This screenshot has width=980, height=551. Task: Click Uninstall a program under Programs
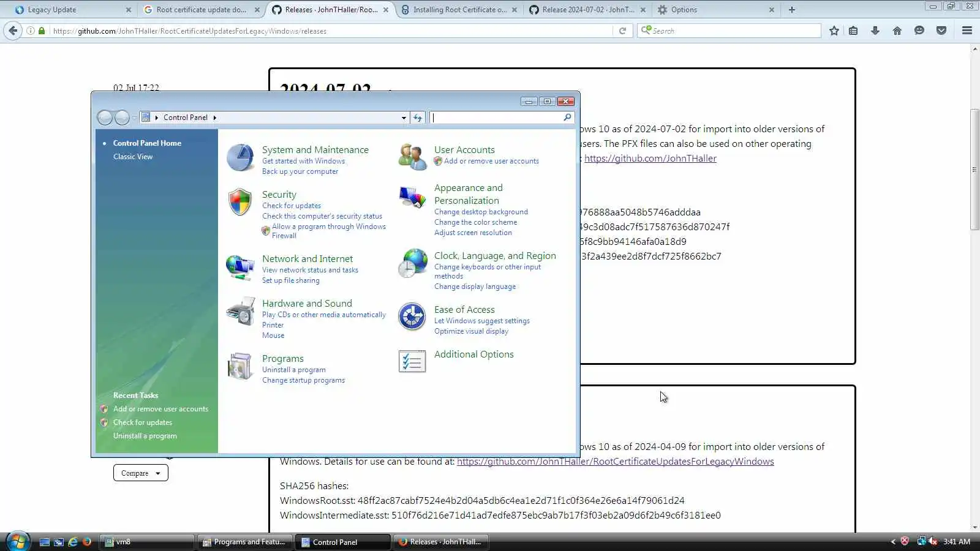[x=294, y=370]
